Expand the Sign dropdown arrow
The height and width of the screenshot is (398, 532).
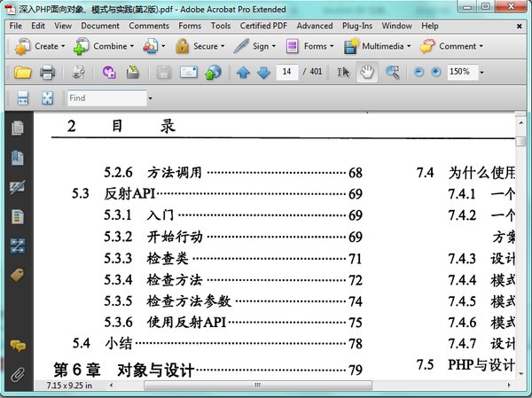point(274,46)
